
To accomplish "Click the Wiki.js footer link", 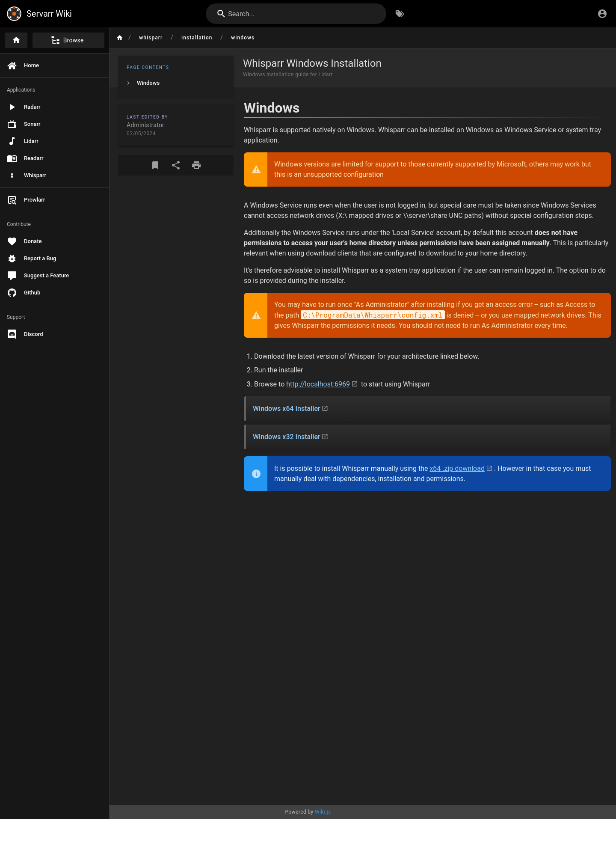I will (x=323, y=812).
